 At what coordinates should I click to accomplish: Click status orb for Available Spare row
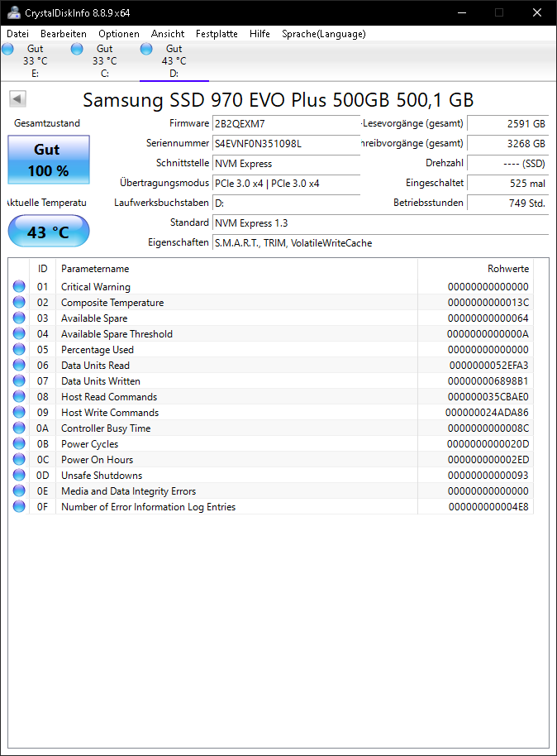tap(19, 318)
